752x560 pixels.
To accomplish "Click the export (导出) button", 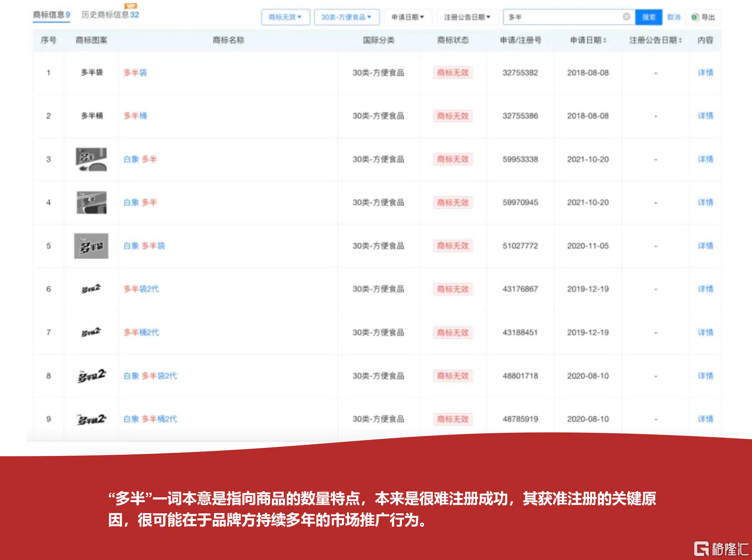I will tap(703, 17).
